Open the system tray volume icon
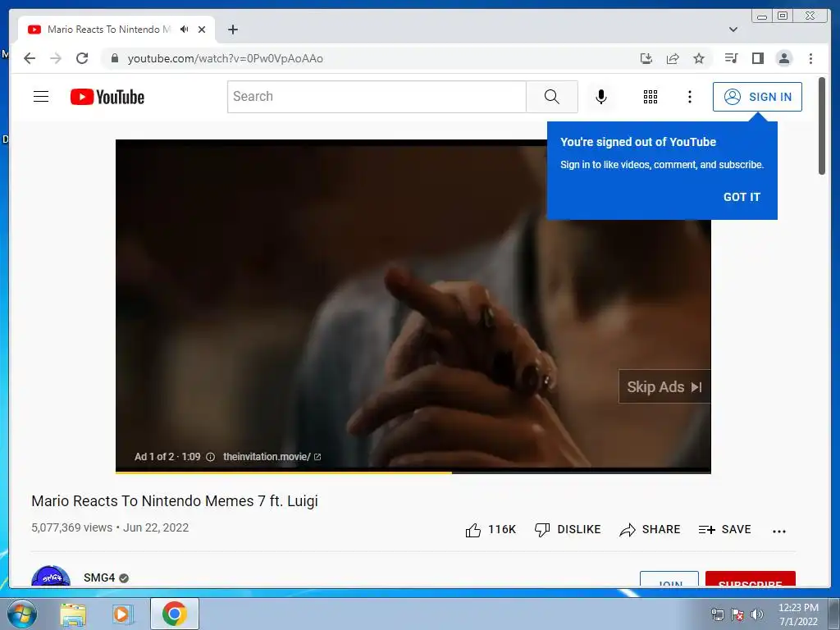Image resolution: width=840 pixels, height=630 pixels. [756, 614]
